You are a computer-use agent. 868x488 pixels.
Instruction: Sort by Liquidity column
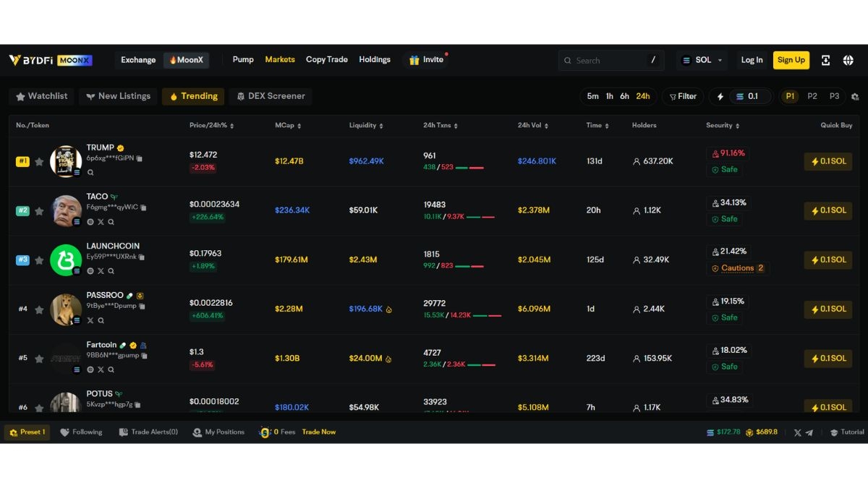366,125
